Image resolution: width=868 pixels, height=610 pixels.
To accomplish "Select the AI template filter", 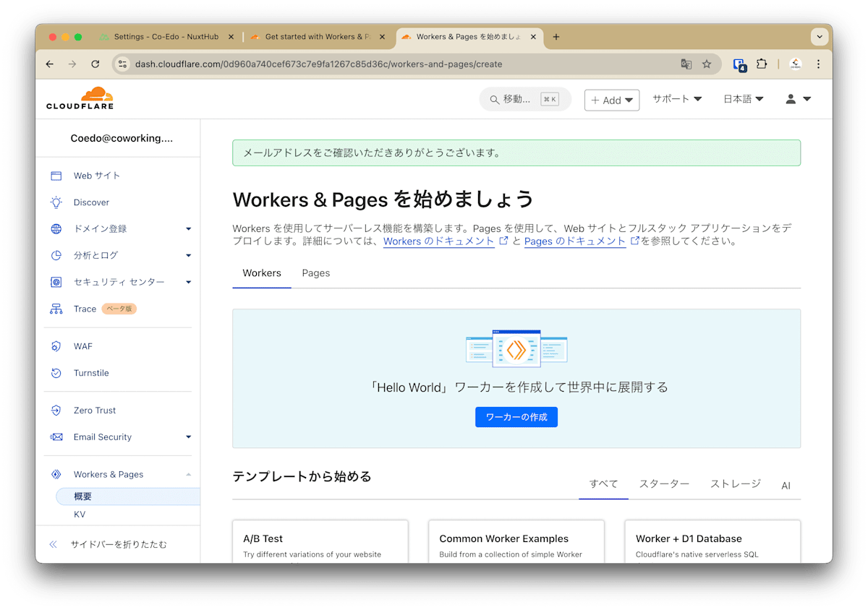I will click(x=786, y=486).
